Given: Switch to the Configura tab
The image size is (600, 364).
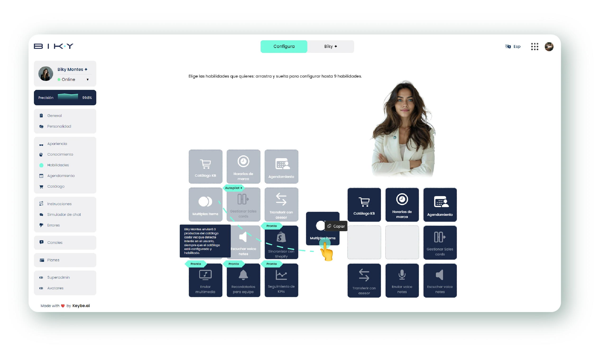Looking at the screenshot, I should pos(285,46).
